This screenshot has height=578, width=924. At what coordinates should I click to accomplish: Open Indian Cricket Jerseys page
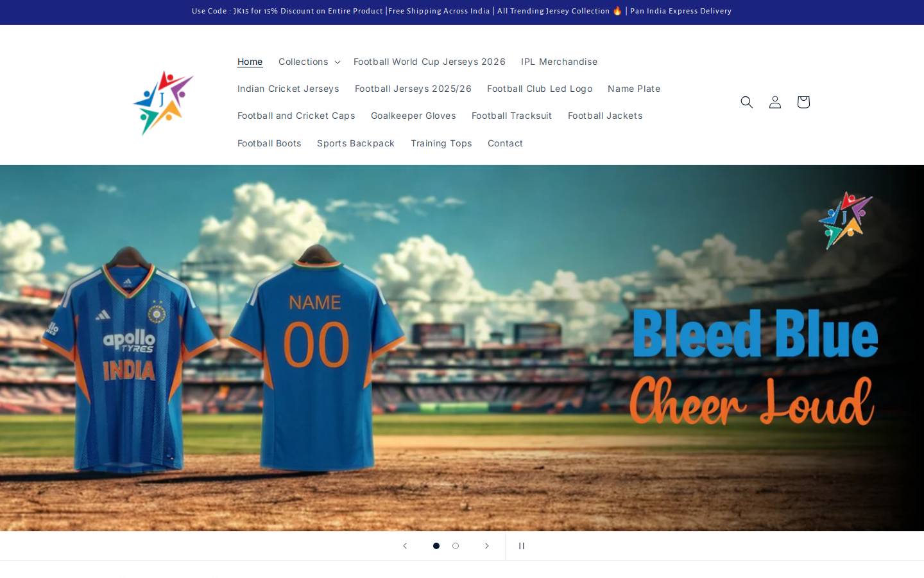(x=288, y=89)
